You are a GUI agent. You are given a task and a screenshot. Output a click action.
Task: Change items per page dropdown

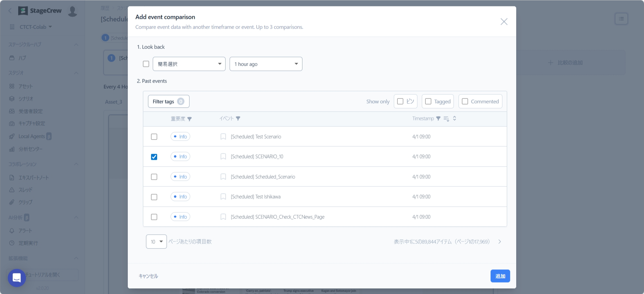pyautogui.click(x=156, y=242)
